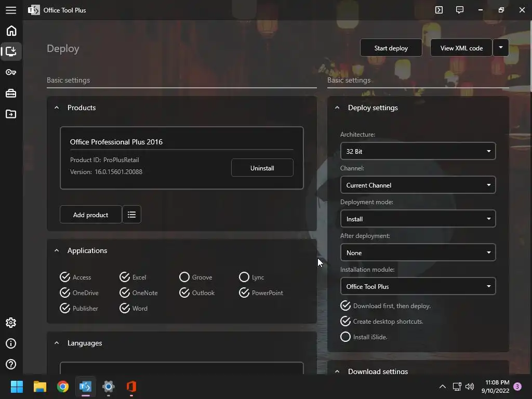The height and width of the screenshot is (399, 532).
Task: Click the Office taskbar icon
Action: (131, 387)
